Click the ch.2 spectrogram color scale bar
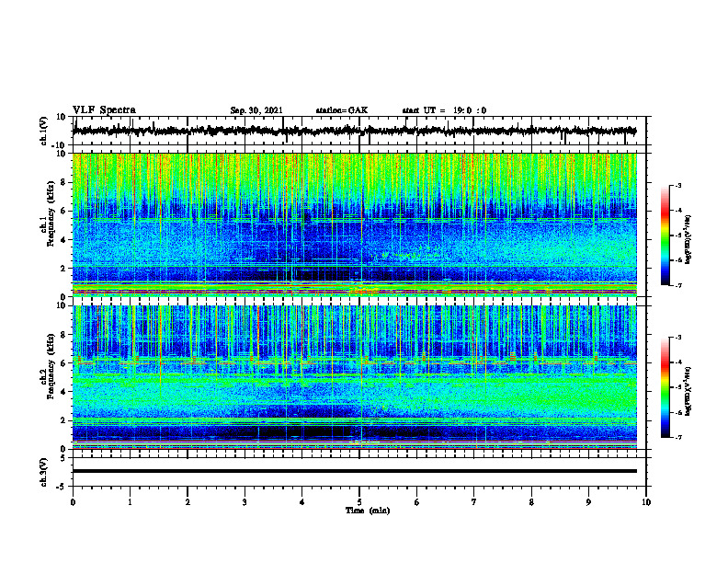Screen dimensions: 728x563 click(665, 387)
